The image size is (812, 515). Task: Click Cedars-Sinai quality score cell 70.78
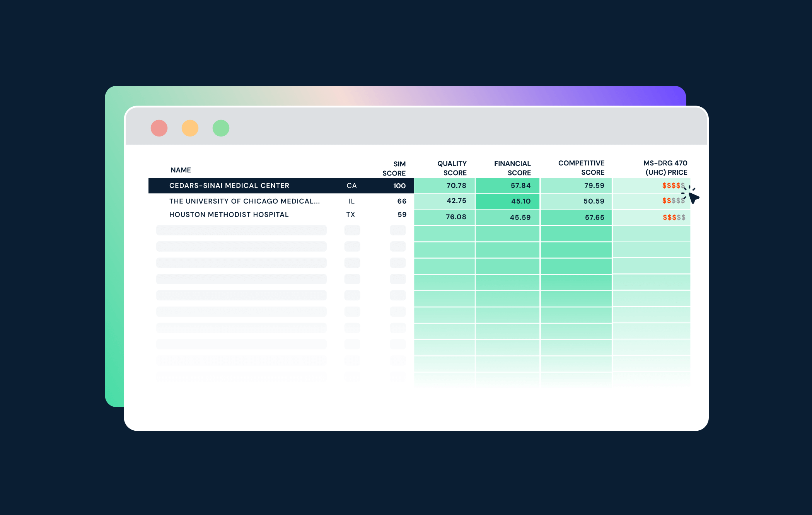(456, 186)
